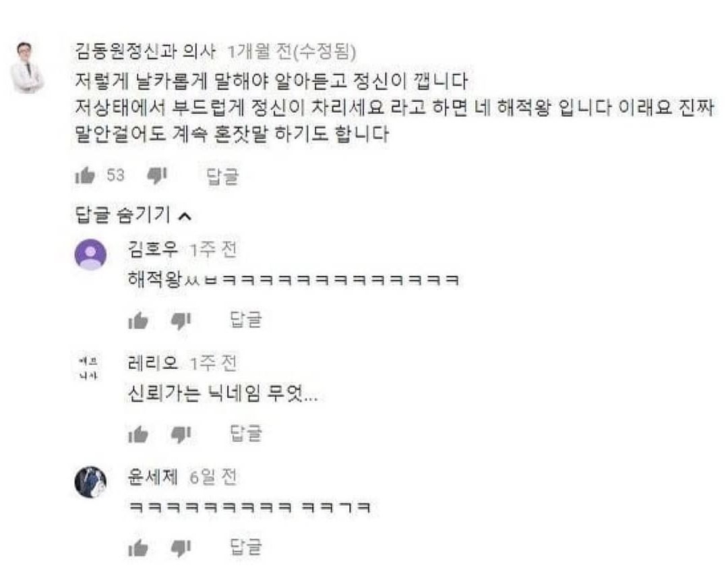Image resolution: width=728 pixels, height=576 pixels.
Task: Reply to 김호우 using 답글
Action: click(246, 320)
